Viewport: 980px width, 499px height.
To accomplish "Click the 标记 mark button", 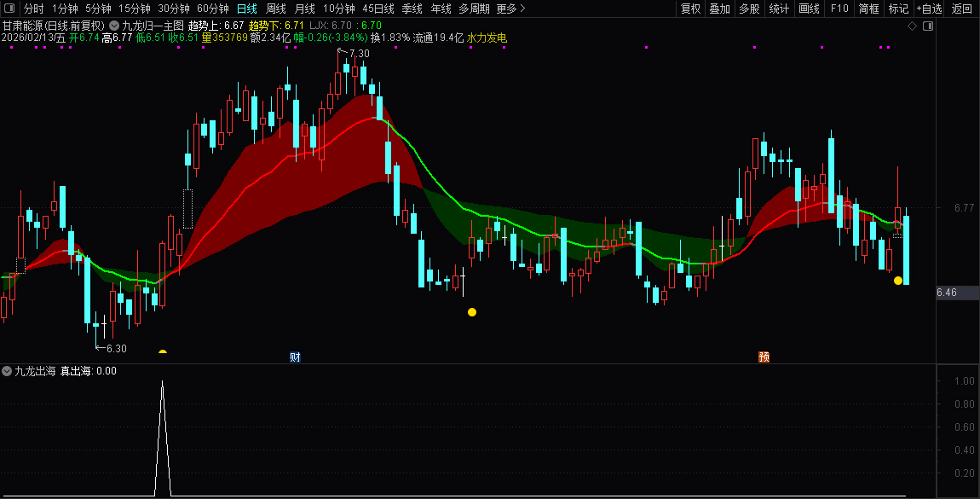I will click(x=898, y=9).
